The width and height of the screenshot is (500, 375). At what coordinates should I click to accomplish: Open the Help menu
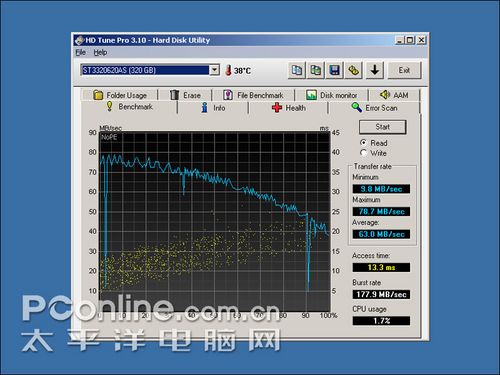tap(100, 52)
